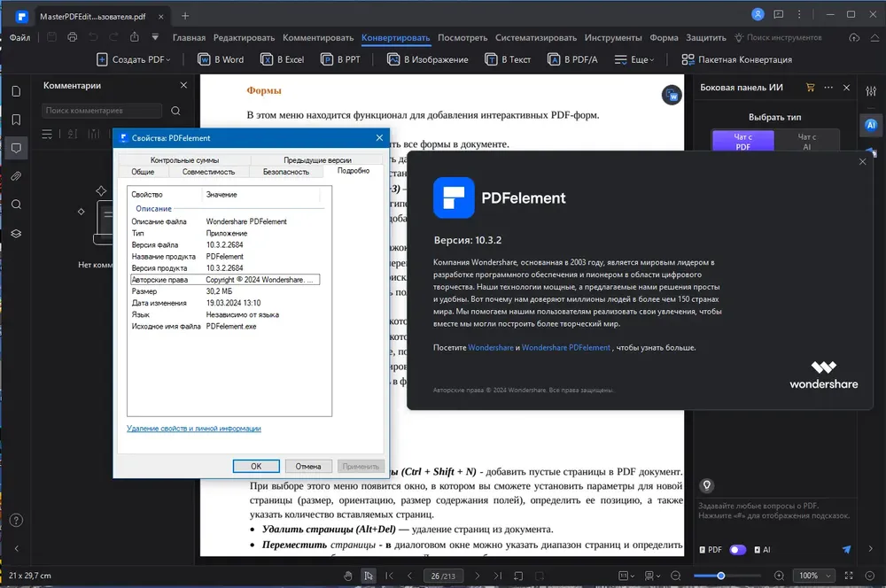Select the Chat with PDF option
The image size is (886, 588).
(x=743, y=141)
